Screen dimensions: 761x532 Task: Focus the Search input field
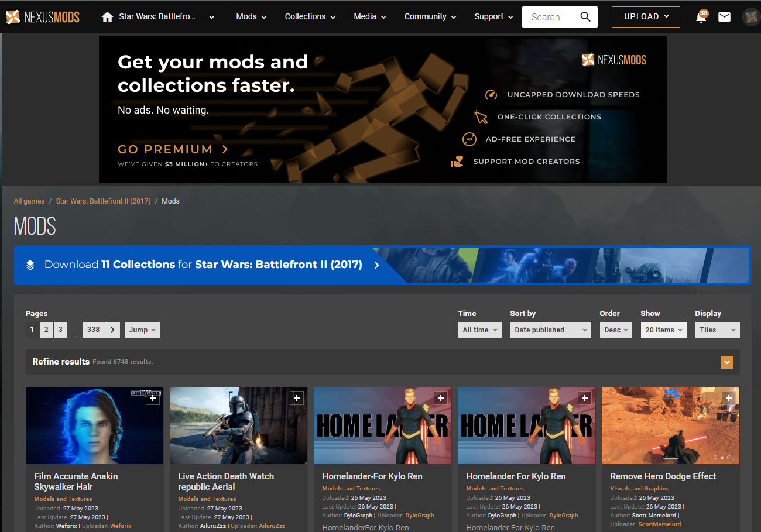tap(549, 17)
